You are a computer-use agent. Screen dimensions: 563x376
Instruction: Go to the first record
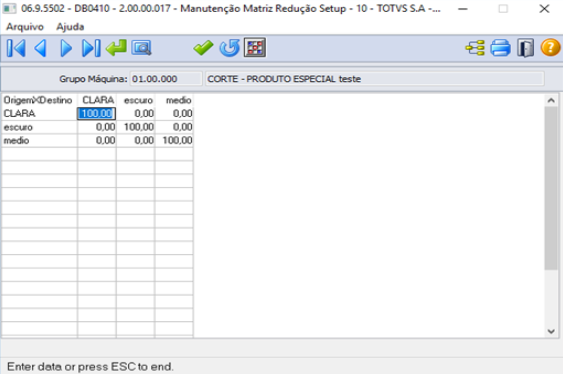click(16, 48)
